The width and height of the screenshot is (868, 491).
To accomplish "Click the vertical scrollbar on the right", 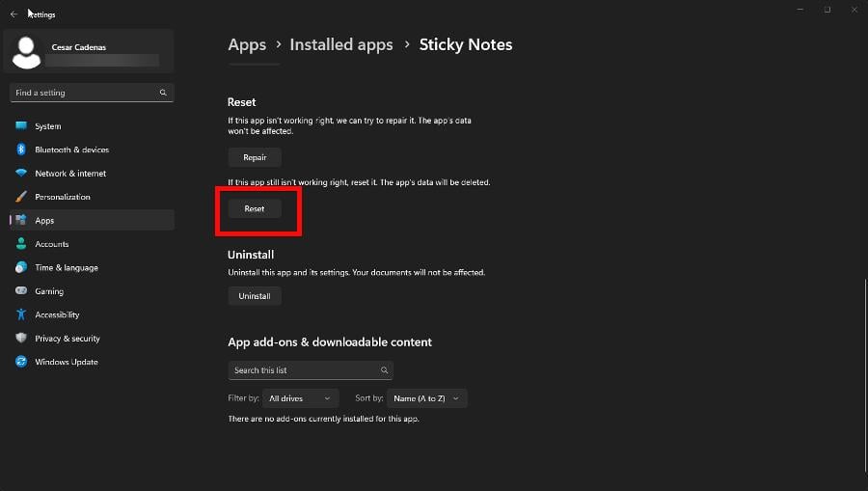I will click(865, 376).
